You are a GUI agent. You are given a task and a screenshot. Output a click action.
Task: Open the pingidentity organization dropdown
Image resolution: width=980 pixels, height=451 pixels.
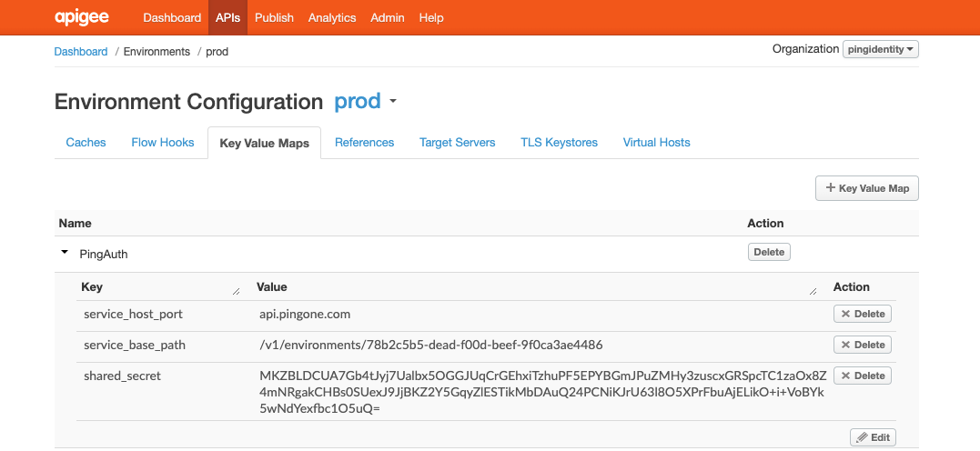click(881, 49)
